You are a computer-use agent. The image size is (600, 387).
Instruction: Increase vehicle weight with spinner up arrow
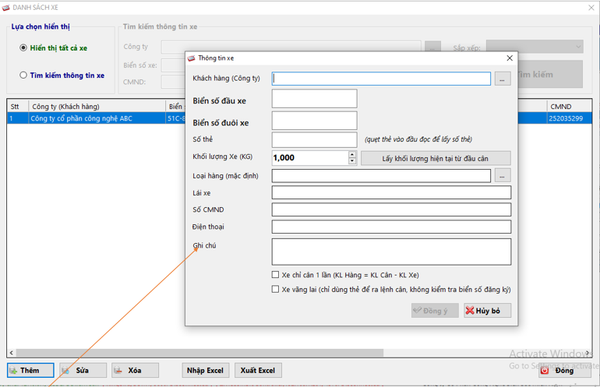352,154
